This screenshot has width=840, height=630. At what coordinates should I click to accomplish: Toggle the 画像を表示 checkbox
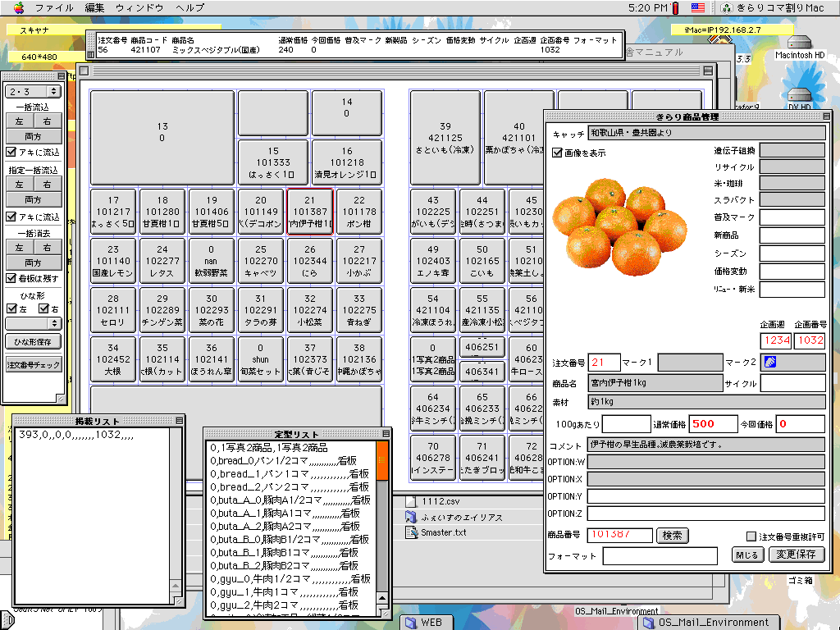[x=557, y=153]
